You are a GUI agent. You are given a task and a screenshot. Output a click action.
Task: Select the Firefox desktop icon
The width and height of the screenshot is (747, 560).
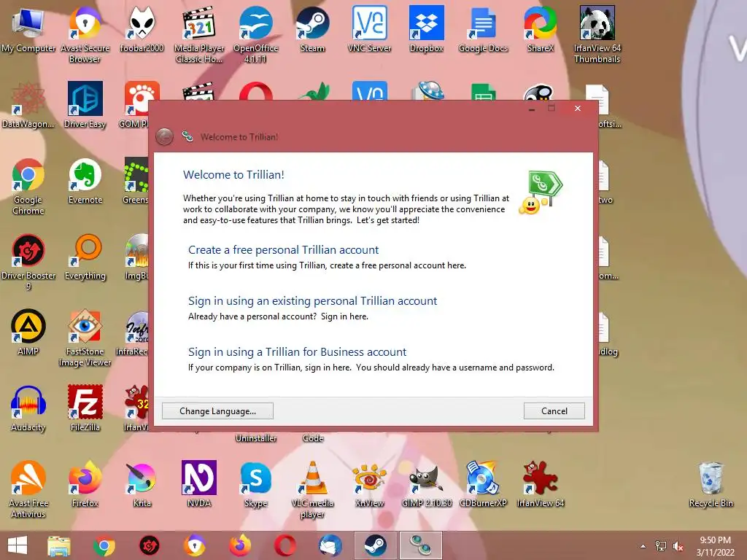click(x=85, y=484)
